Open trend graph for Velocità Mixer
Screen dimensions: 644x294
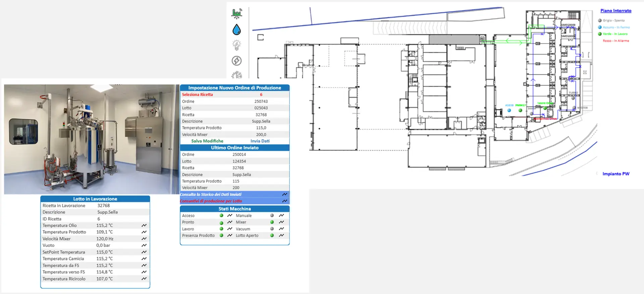point(144,239)
